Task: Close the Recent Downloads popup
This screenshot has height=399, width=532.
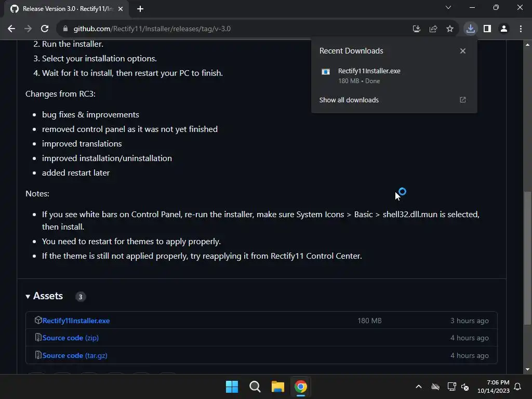Action: coord(462,51)
